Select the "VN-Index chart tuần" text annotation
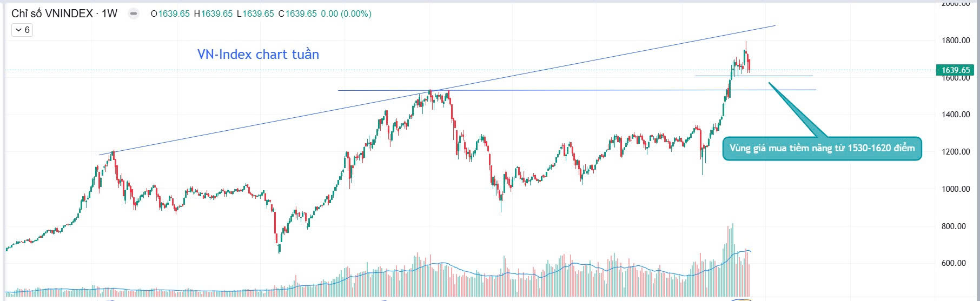980x301 pixels. (x=258, y=54)
